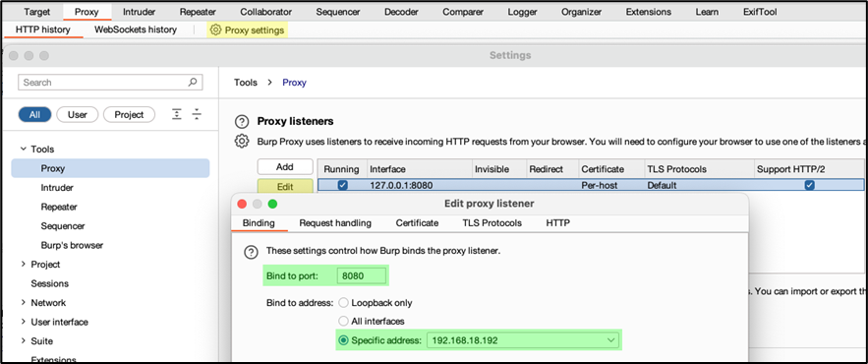The height and width of the screenshot is (364, 868).
Task: Select the WebSockets history sub-tab
Action: [x=136, y=30]
